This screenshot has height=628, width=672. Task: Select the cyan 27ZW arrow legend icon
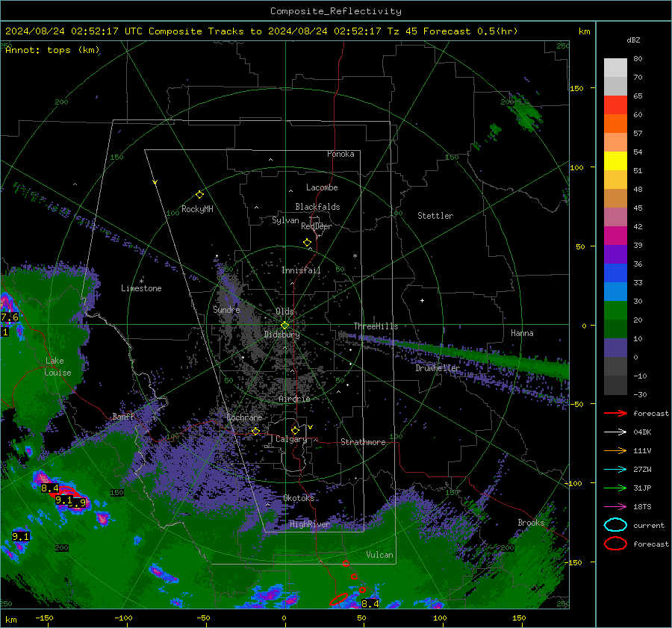click(x=615, y=470)
